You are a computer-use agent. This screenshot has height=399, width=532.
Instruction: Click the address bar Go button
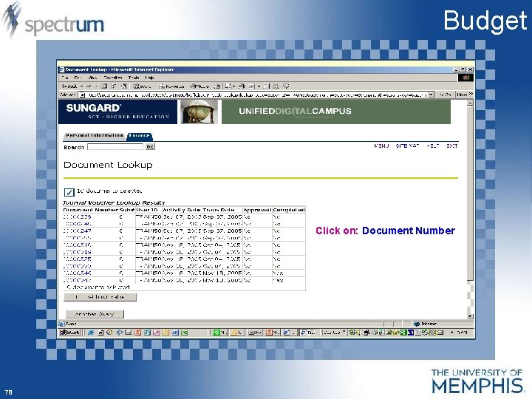pos(445,95)
